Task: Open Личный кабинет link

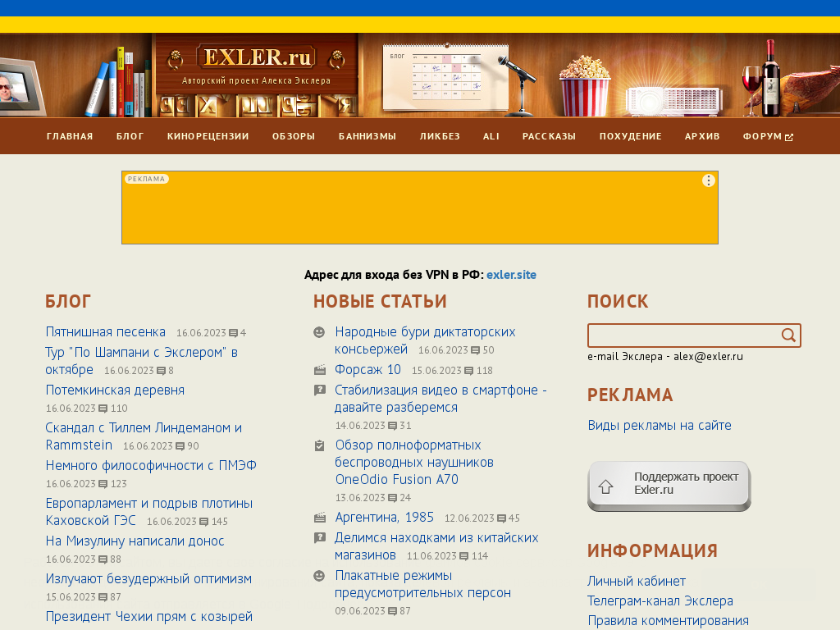Action: click(x=637, y=582)
